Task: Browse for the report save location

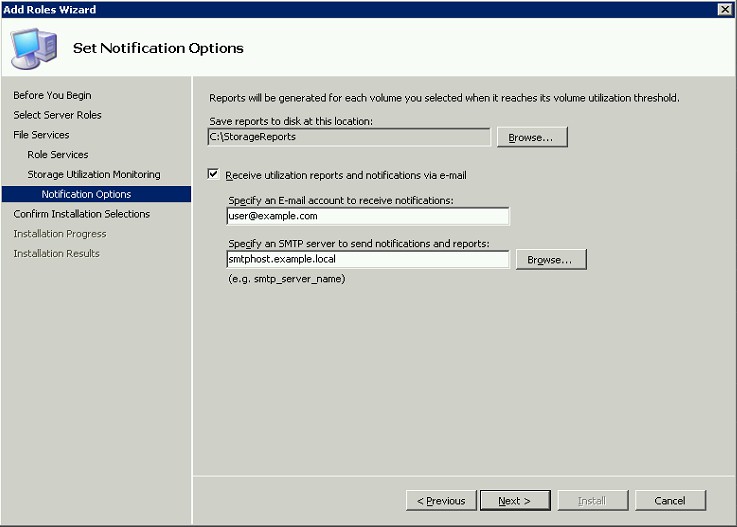Action: point(532,137)
